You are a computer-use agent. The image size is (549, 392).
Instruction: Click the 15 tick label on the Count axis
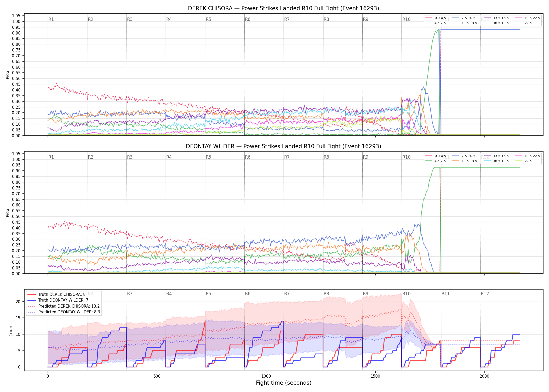point(18,318)
